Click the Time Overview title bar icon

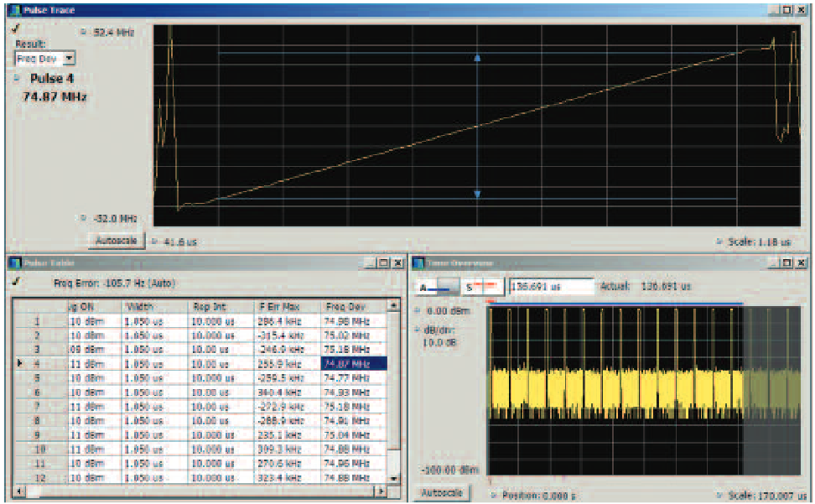[418, 262]
